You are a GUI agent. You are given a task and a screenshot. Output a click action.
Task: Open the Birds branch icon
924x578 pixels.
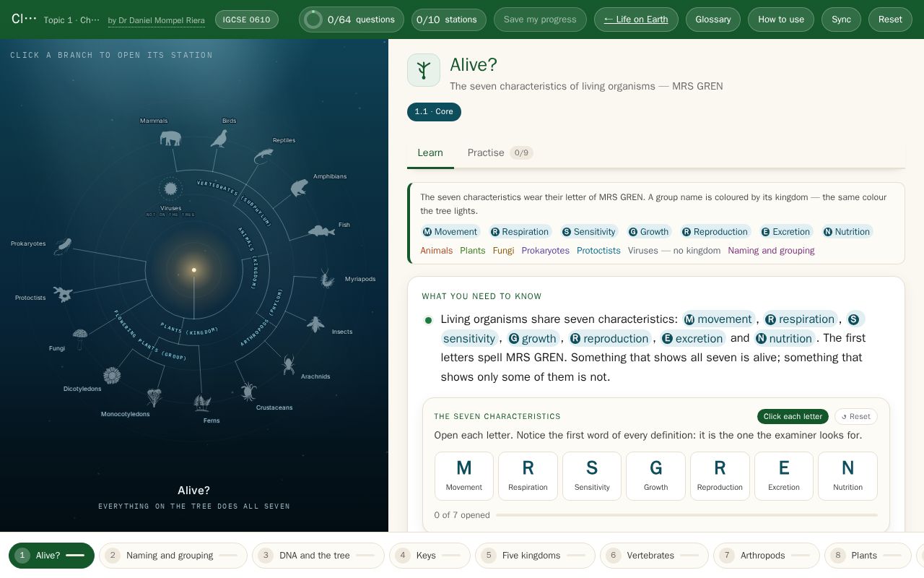pyautogui.click(x=219, y=138)
